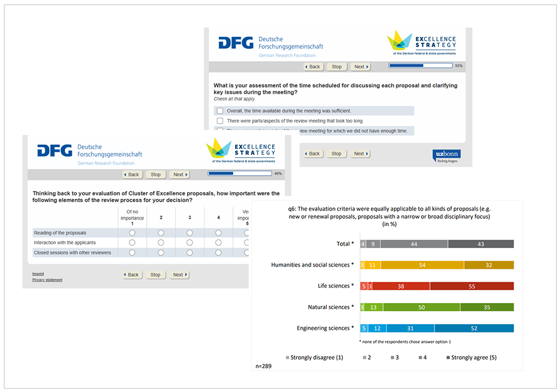Hit the bottom Stop button near the uzbonn logo
The image size is (560, 392).
[x=336, y=153]
